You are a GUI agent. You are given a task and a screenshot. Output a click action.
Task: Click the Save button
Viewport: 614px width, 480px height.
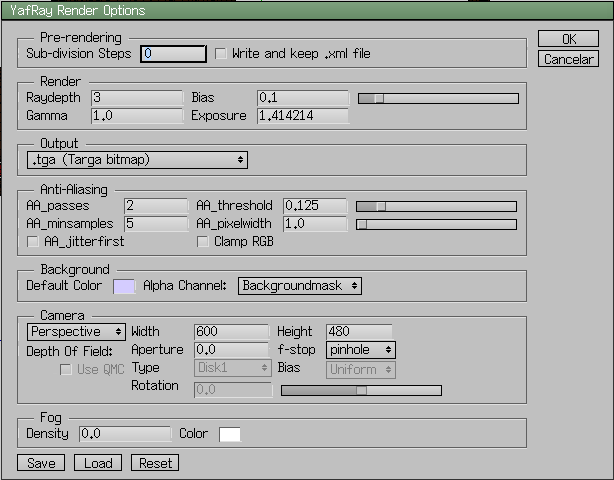tap(41, 463)
